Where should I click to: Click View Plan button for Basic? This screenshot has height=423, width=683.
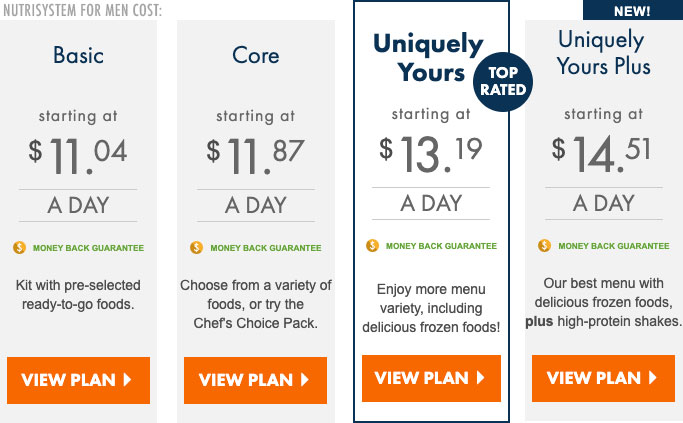78,380
